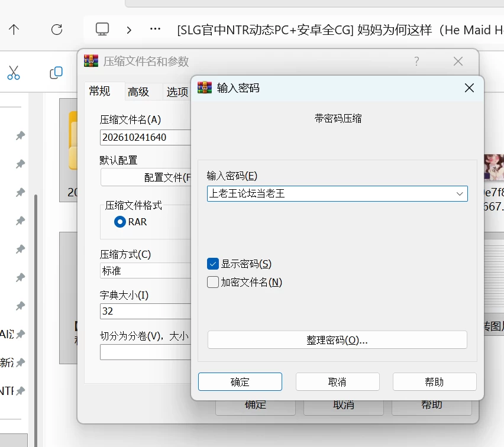Enable the 加密文件名(N) checkbox

pos(213,282)
